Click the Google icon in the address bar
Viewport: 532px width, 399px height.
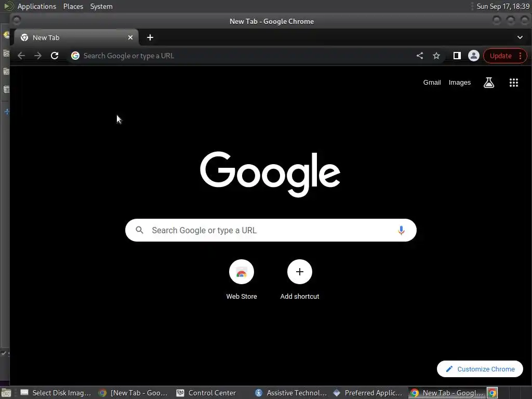coord(75,56)
